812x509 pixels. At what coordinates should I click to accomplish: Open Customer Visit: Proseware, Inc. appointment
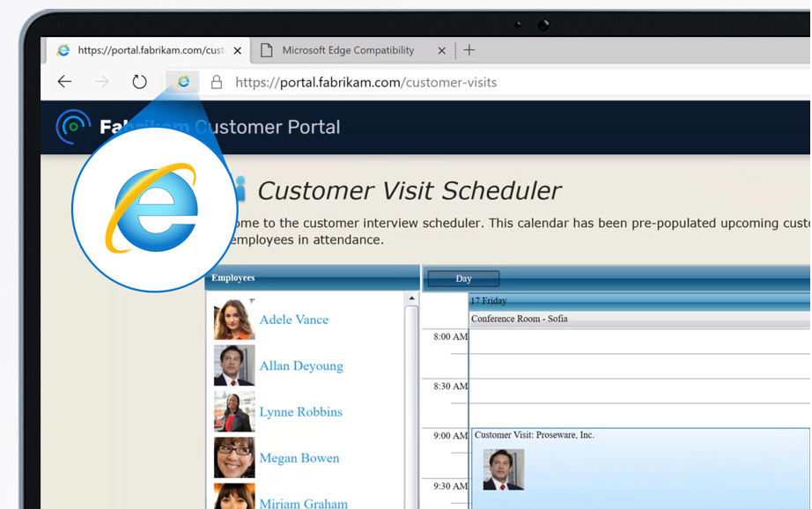point(641,468)
